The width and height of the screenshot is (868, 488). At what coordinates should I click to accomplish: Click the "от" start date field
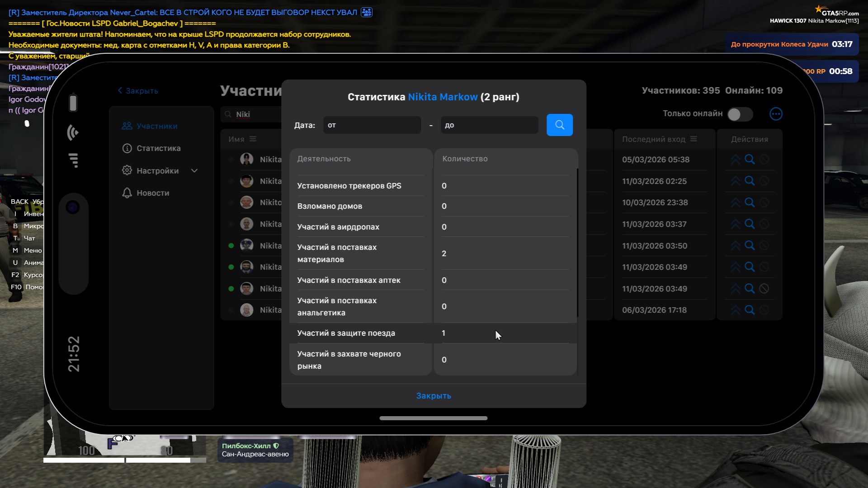pyautogui.click(x=372, y=125)
